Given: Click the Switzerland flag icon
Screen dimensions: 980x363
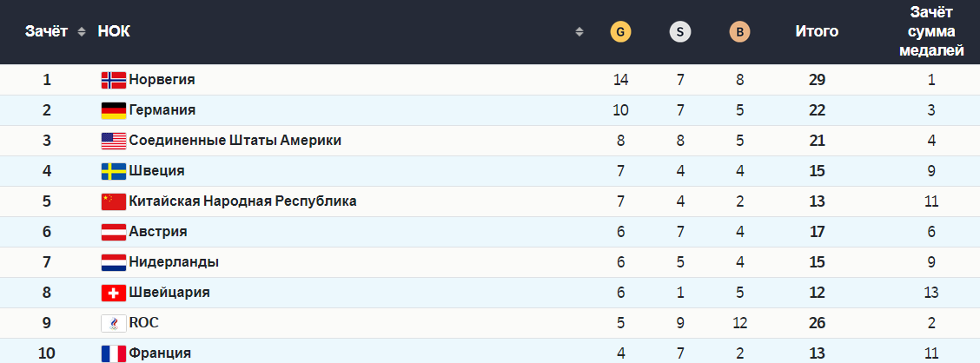Looking at the screenshot, I should [x=114, y=293].
